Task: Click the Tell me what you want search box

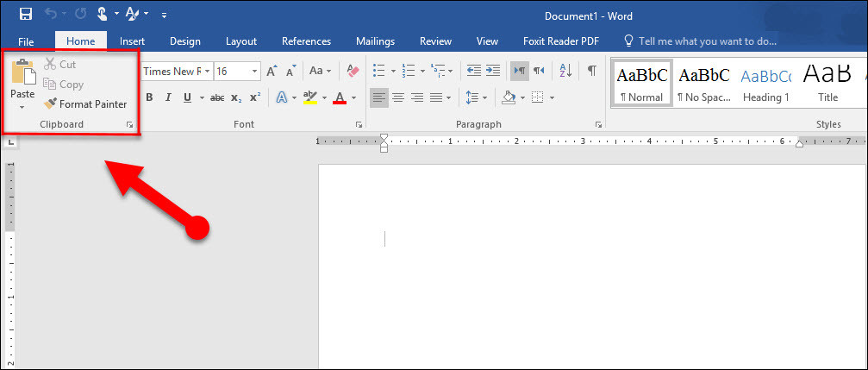Action: pos(696,41)
